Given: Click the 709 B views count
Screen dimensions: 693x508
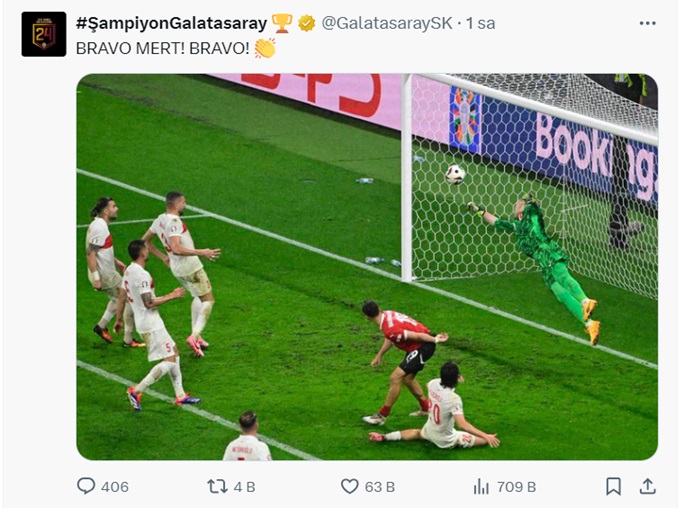Looking at the screenshot, I should click(x=516, y=487).
